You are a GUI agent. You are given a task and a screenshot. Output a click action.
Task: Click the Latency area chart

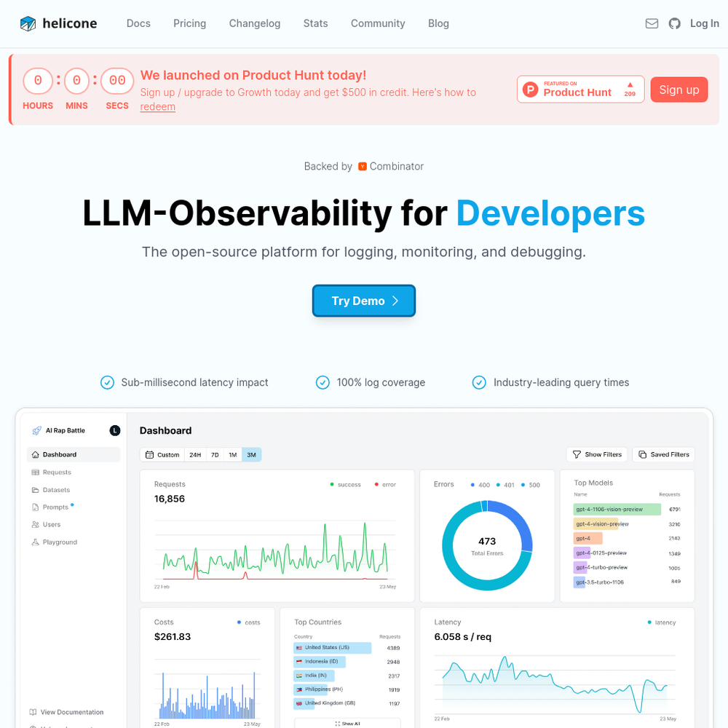[x=555, y=685]
